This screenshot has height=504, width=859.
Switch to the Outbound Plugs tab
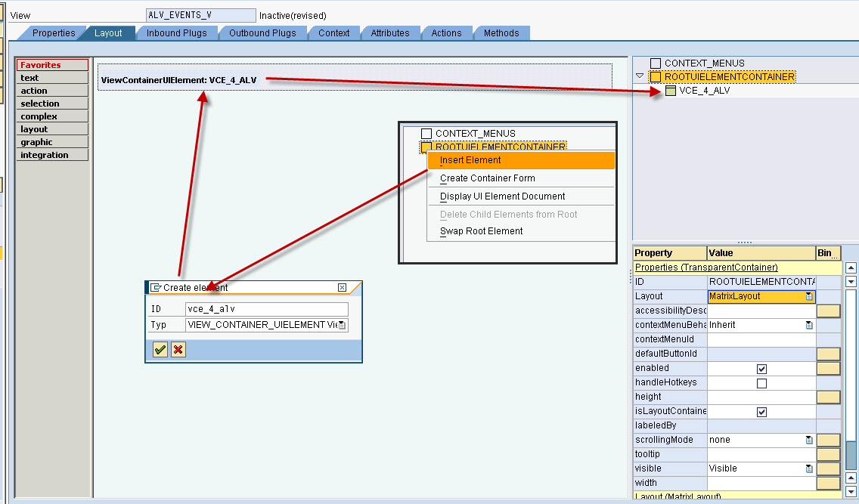(x=262, y=32)
